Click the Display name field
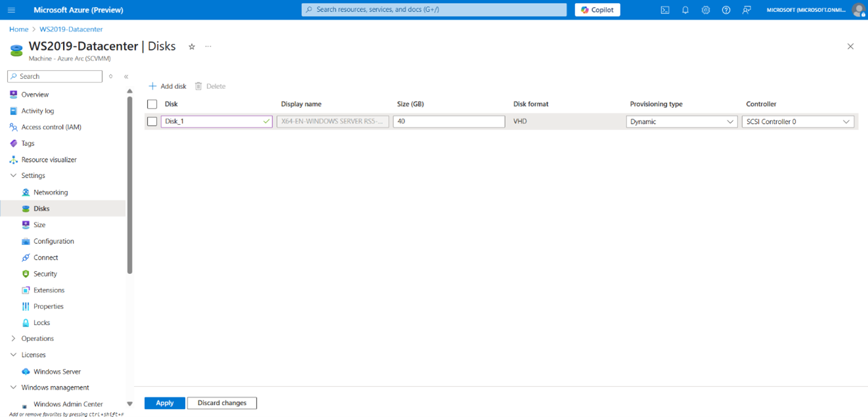868x417 pixels. [333, 121]
